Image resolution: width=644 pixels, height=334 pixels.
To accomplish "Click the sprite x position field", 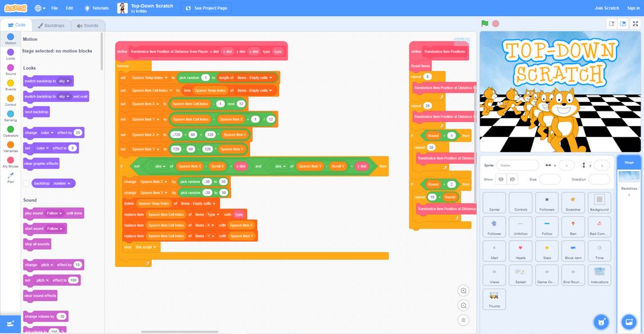I will pyautogui.click(x=567, y=165).
